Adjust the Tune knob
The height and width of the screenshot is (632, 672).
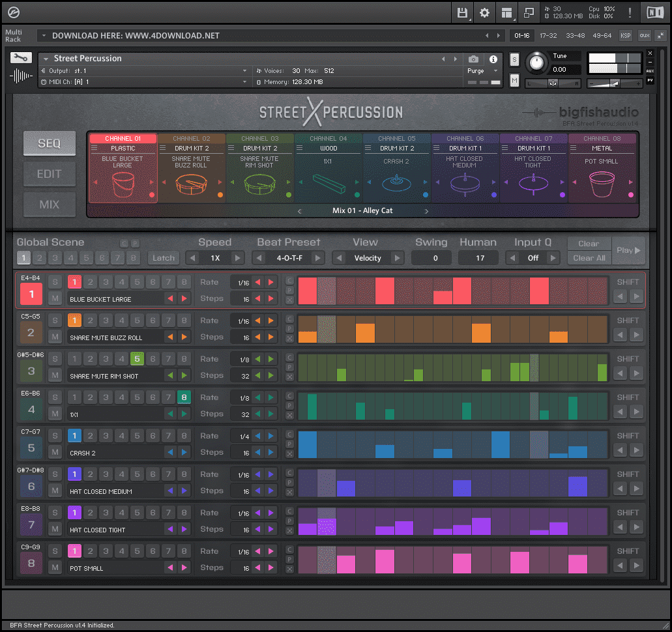[536, 63]
